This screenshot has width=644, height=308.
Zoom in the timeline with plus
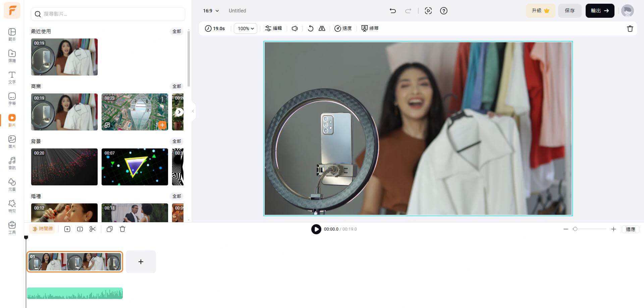[613, 229]
